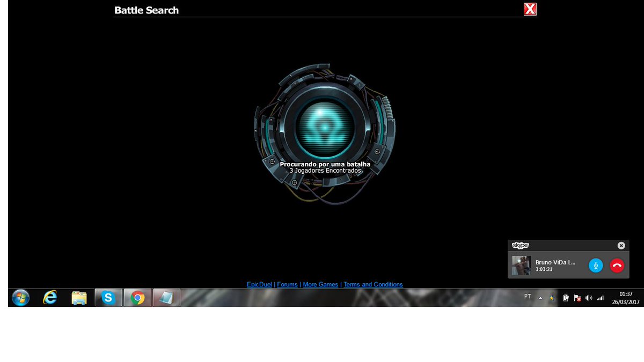Click '3 Jogadores Encontrados' text
Viewport: 644px width, 362px height.
[325, 171]
